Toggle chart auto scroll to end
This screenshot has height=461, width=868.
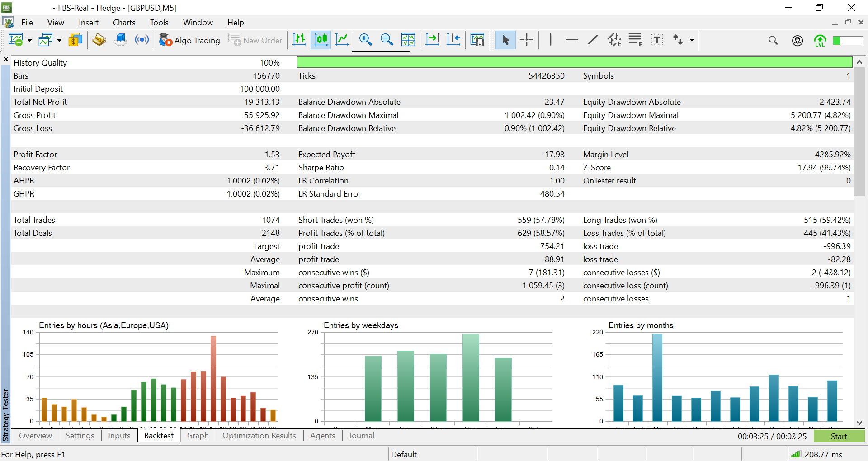[x=433, y=40]
